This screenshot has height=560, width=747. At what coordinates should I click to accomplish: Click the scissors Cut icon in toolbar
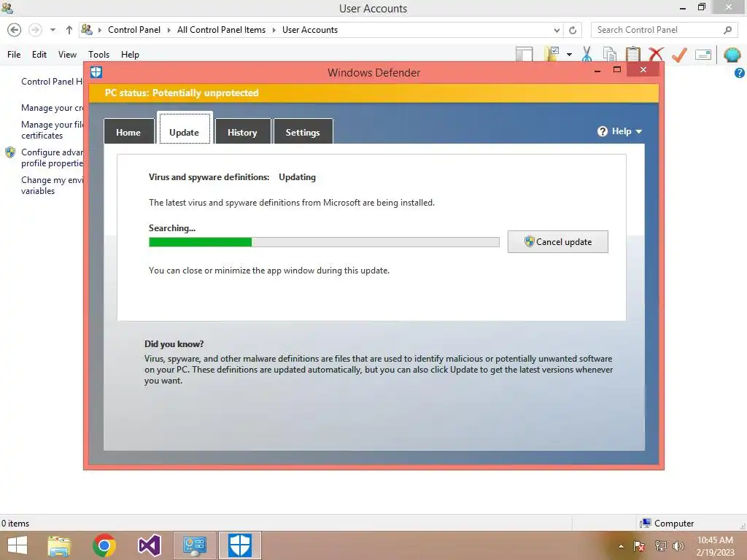587,54
